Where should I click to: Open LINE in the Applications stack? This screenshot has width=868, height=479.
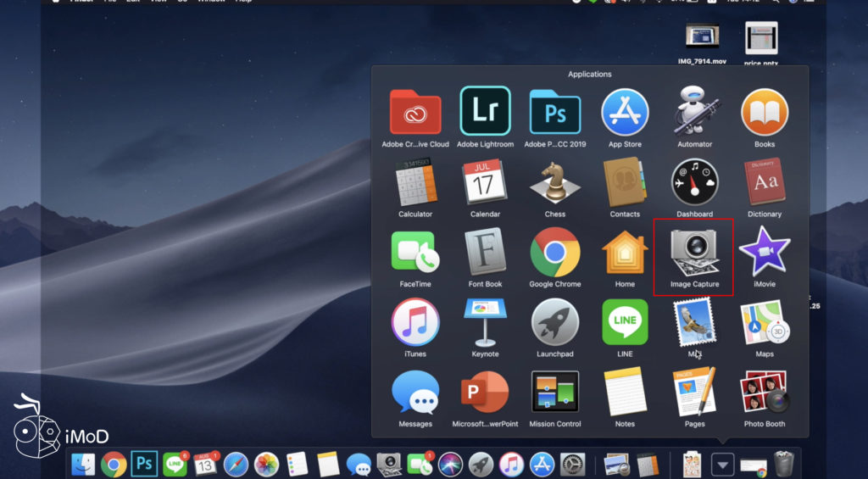pos(625,322)
